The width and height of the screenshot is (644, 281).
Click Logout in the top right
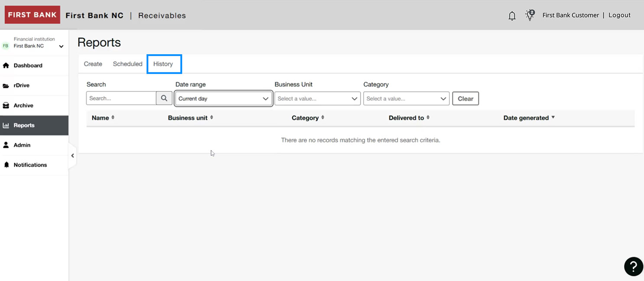point(619,15)
